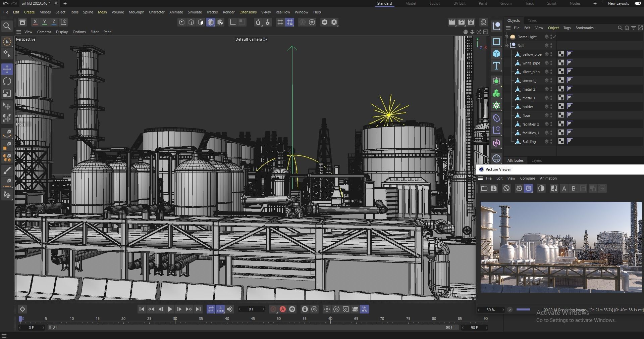Image resolution: width=644 pixels, height=339 pixels.
Task: Toggle sound speaker icon in timeline
Action: point(230,309)
